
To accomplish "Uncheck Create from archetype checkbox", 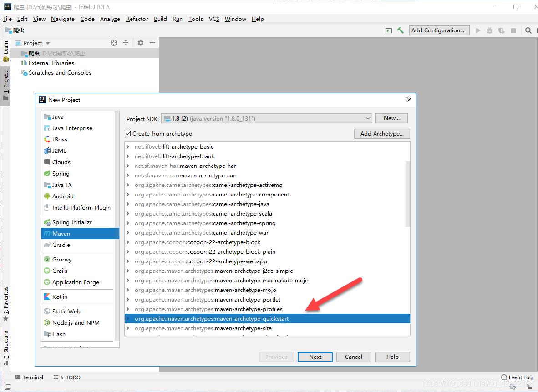I will point(127,133).
